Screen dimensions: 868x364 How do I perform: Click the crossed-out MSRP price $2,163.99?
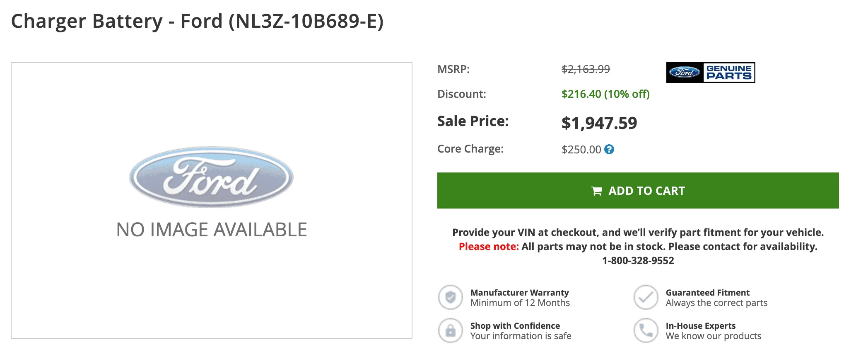pyautogui.click(x=585, y=69)
